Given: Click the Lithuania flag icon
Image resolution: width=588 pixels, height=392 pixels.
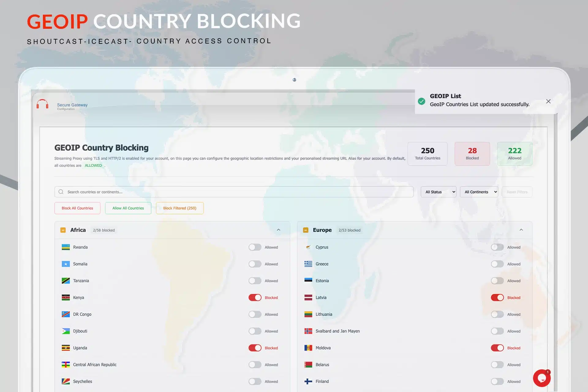Looking at the screenshot, I should tap(308, 314).
